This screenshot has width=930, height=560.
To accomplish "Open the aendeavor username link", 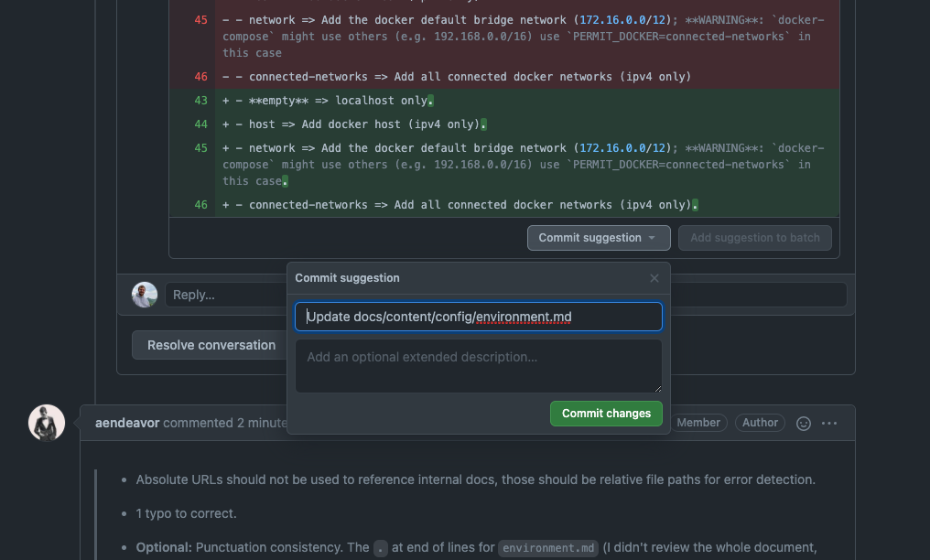I will point(127,423).
